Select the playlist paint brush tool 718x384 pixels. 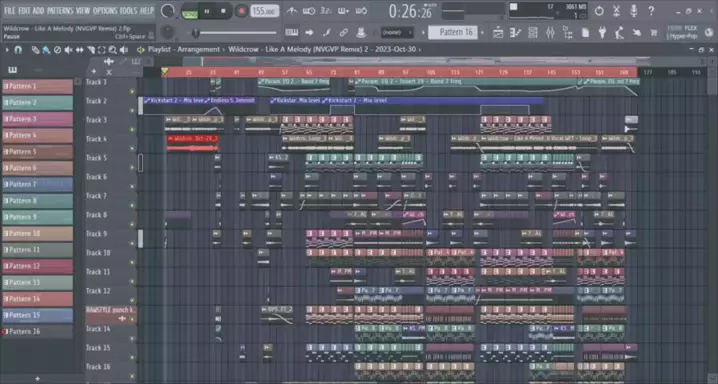point(46,50)
